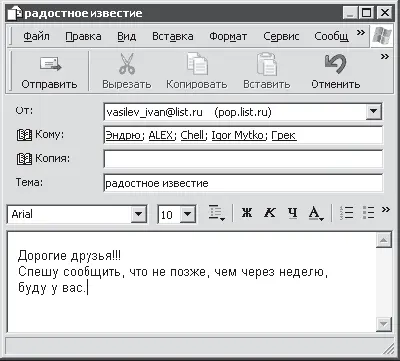Open the Arial font name dropdown

click(x=138, y=214)
